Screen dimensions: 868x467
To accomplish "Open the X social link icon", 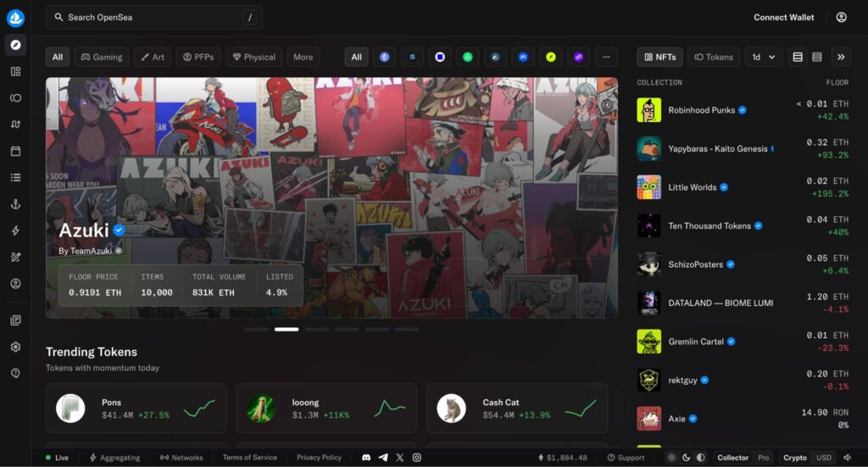I will pyautogui.click(x=400, y=458).
